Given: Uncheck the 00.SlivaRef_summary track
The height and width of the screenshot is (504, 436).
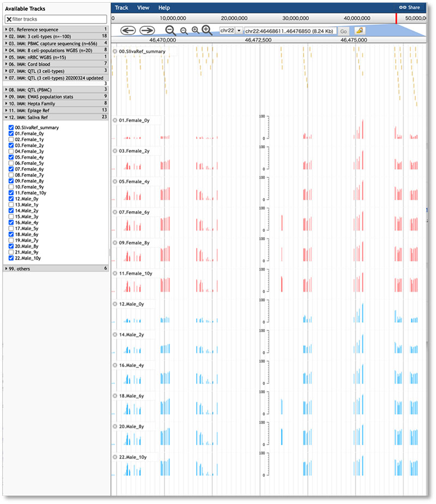Looking at the screenshot, I should 11,128.
